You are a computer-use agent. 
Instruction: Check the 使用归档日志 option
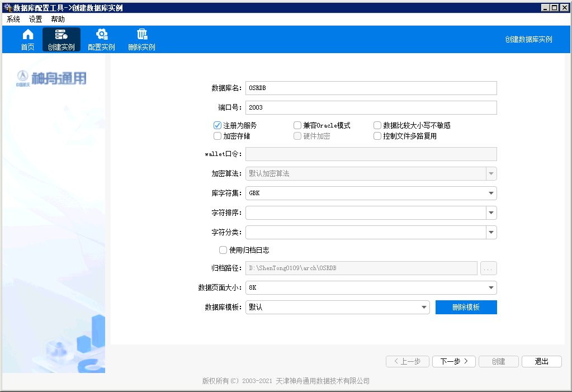coord(223,250)
